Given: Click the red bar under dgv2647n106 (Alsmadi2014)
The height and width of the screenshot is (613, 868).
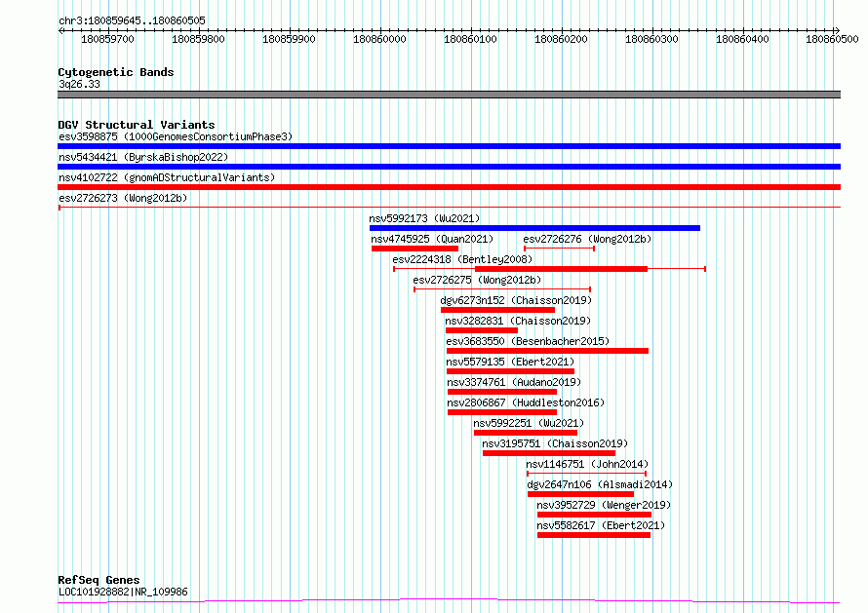Looking at the screenshot, I should pyautogui.click(x=580, y=494).
